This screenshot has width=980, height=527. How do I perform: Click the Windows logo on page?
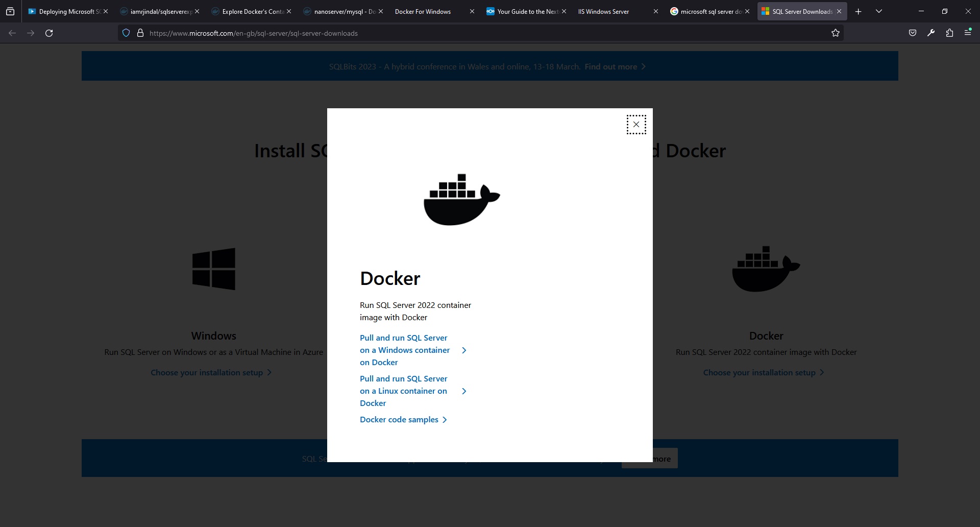click(214, 269)
